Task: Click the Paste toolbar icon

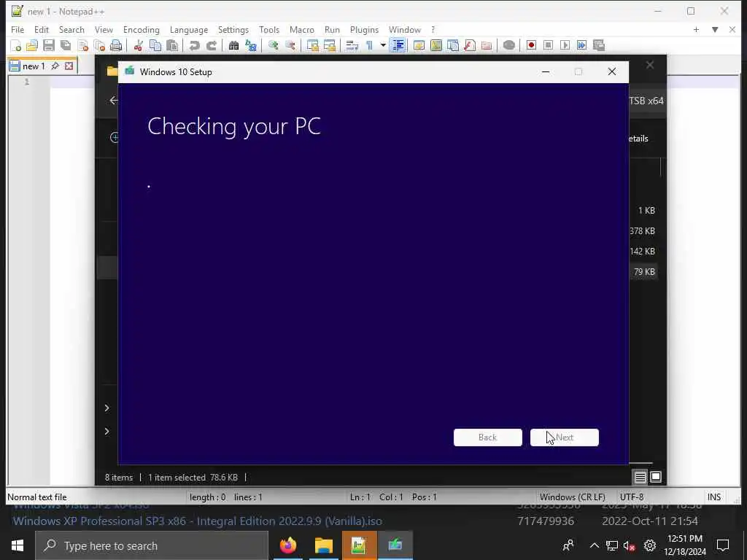Action: coord(172,46)
